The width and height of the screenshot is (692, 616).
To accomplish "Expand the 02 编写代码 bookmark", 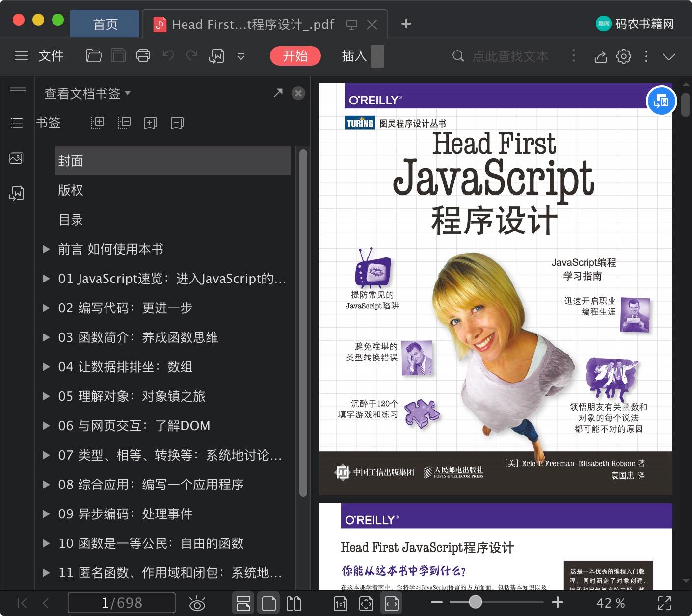I will tap(46, 308).
